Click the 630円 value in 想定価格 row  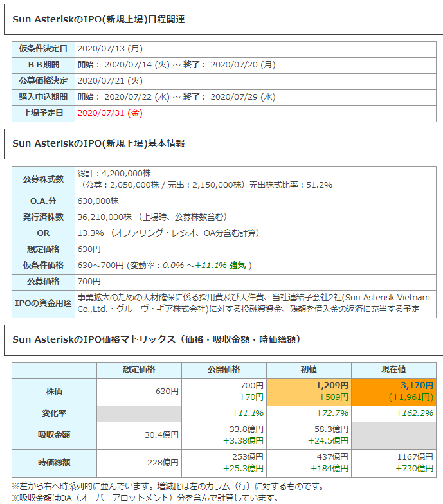tap(89, 249)
